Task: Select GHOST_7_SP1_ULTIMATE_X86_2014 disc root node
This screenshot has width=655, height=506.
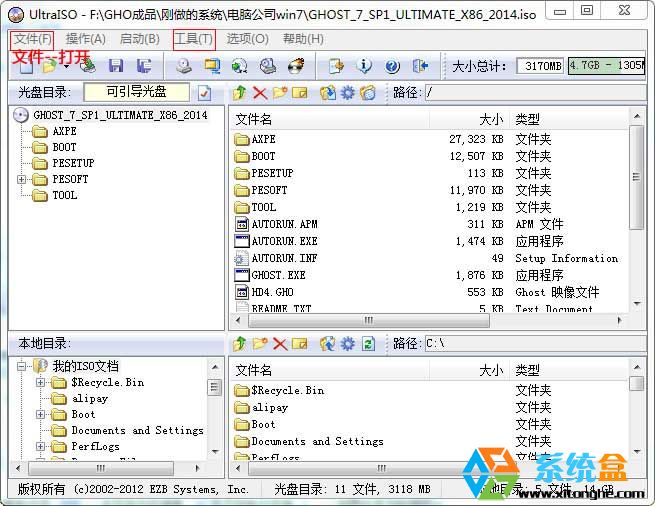Action: point(120,115)
